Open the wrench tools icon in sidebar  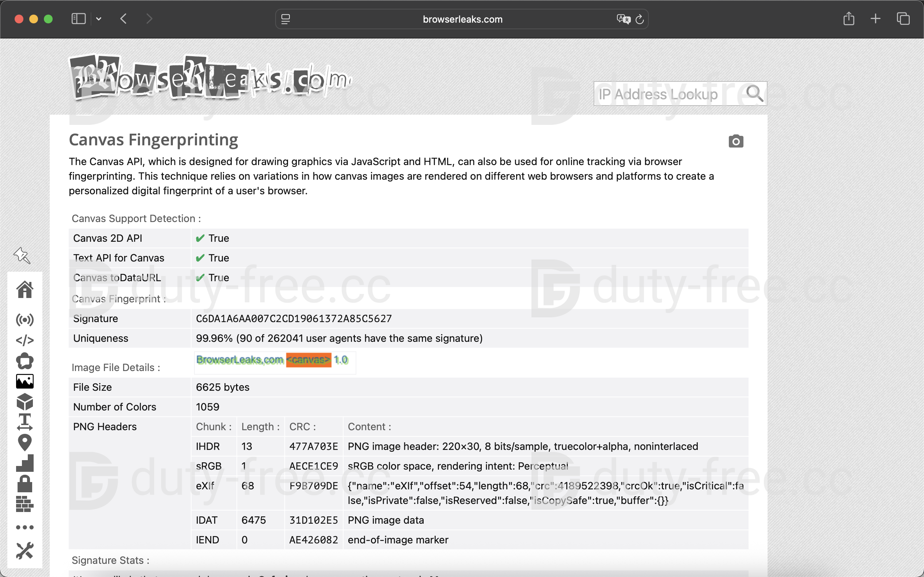pyautogui.click(x=25, y=551)
